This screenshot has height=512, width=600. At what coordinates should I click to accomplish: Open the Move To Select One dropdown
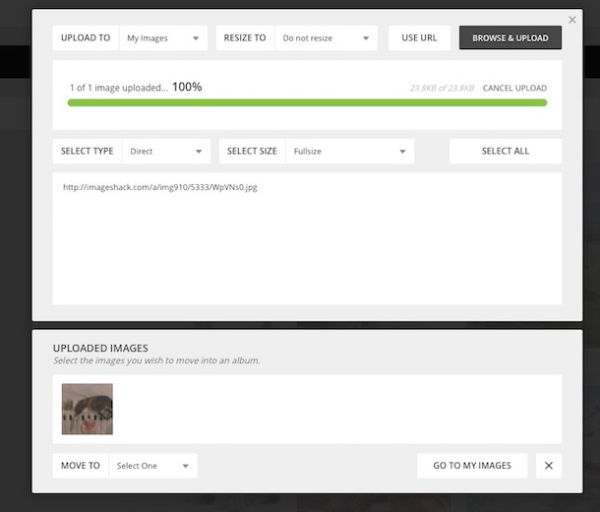point(153,466)
